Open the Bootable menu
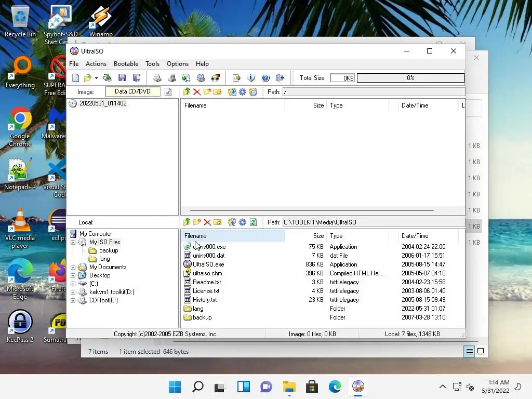Screen dimensions: 532x399 coord(126,64)
